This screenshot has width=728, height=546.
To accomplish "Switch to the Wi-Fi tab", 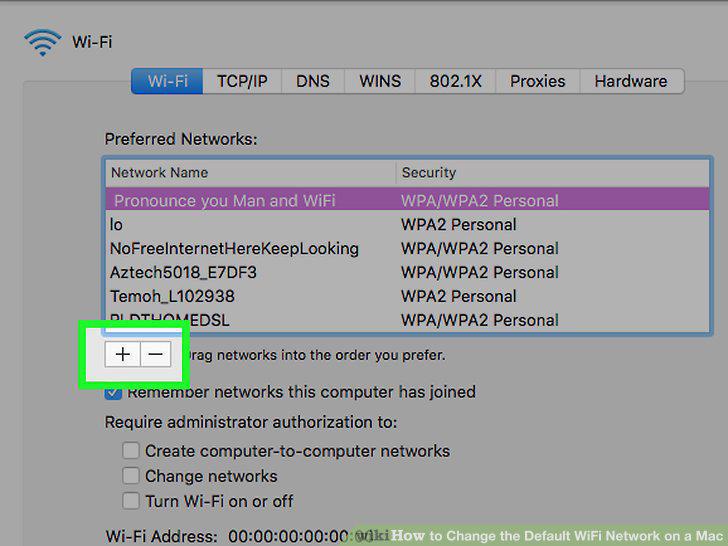I will tap(167, 81).
